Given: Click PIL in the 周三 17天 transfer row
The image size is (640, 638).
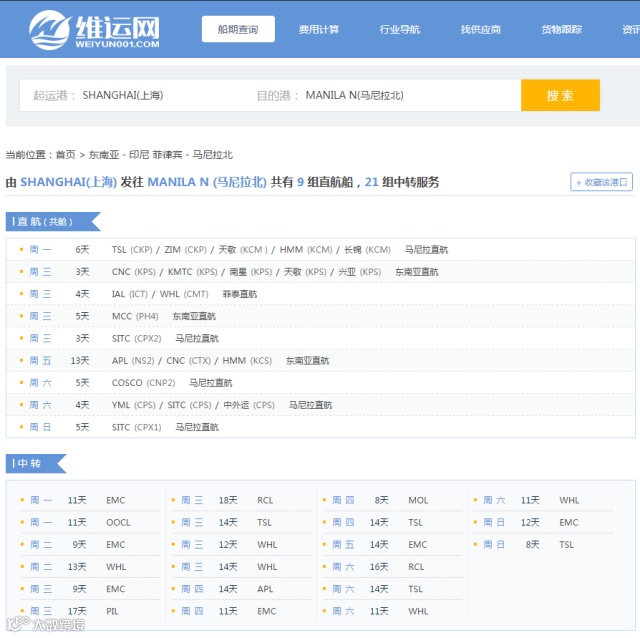Looking at the screenshot, I should [112, 611].
